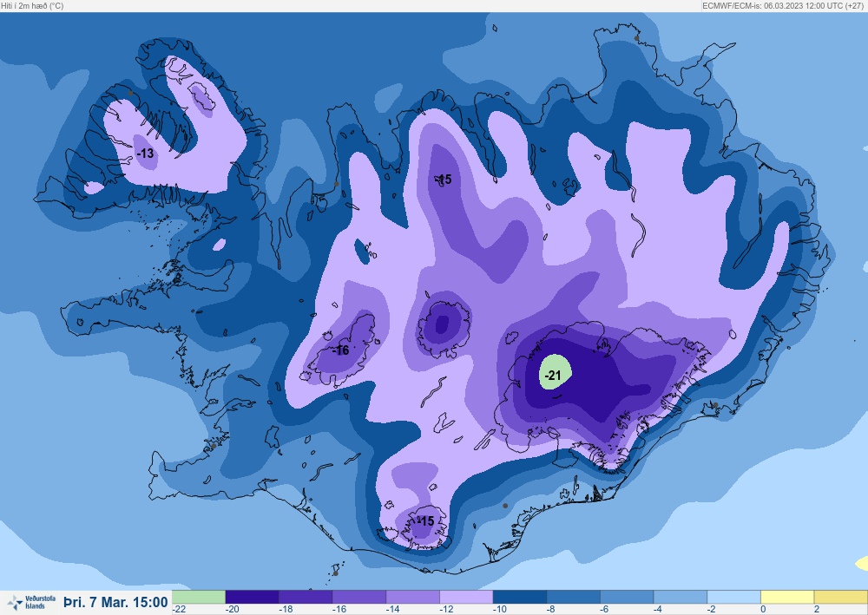
Task: Click the ECMWF/ECM-is model run timestamp
Action: tap(783, 5)
